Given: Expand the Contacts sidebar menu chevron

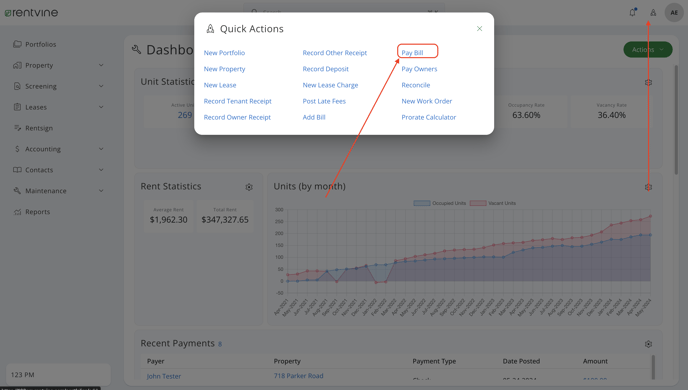Looking at the screenshot, I should point(101,170).
